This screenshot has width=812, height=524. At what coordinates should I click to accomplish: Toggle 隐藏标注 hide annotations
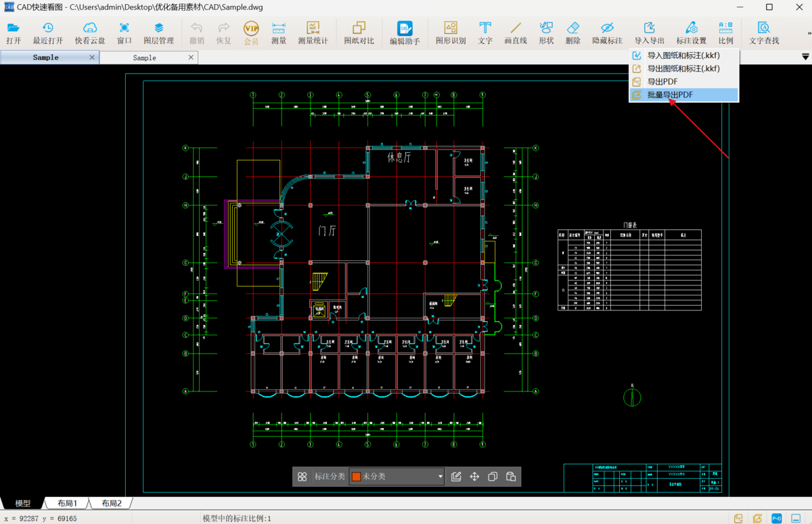pos(607,32)
